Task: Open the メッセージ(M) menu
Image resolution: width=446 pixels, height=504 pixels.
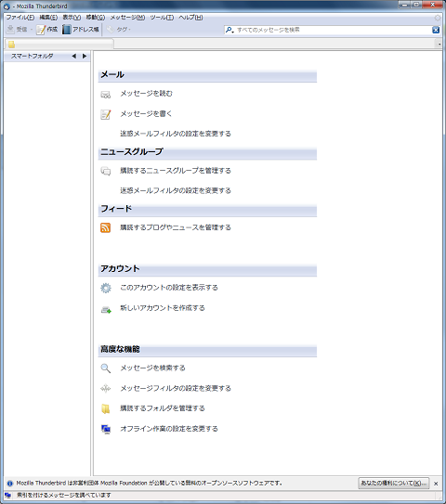Action: (127, 18)
